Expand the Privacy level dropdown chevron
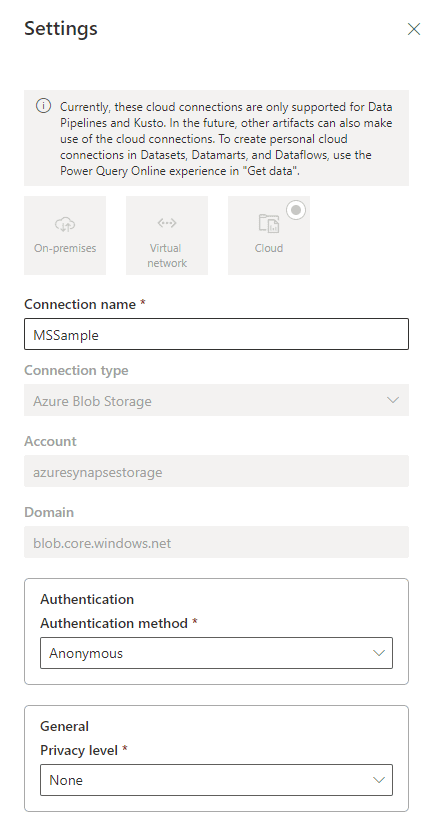 (379, 780)
